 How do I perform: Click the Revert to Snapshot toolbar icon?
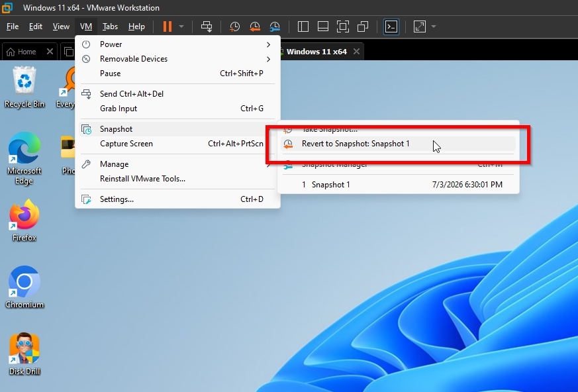255,26
